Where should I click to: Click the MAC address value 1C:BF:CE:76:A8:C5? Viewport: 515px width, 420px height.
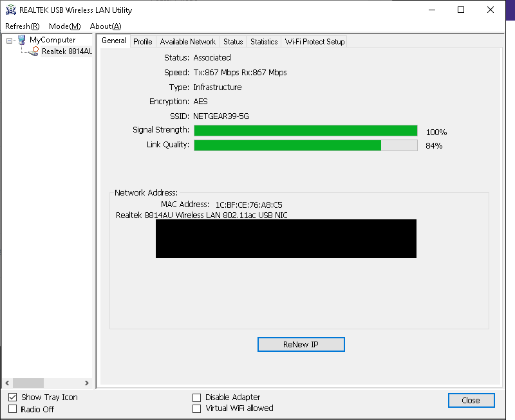248,205
